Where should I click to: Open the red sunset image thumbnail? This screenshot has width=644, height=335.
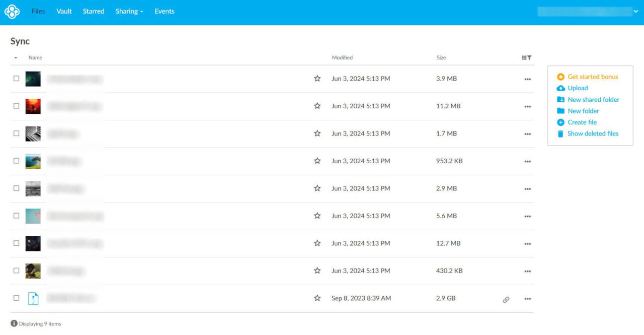pos(33,106)
